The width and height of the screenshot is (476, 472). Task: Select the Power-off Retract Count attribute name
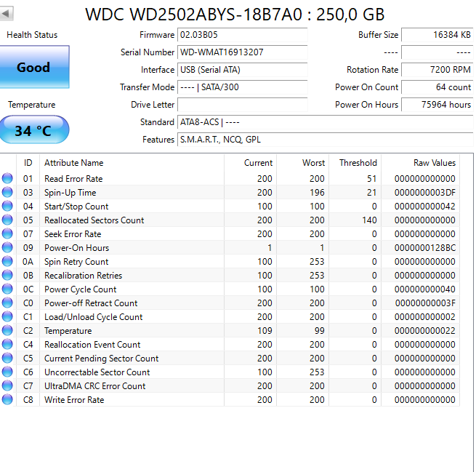click(x=91, y=303)
